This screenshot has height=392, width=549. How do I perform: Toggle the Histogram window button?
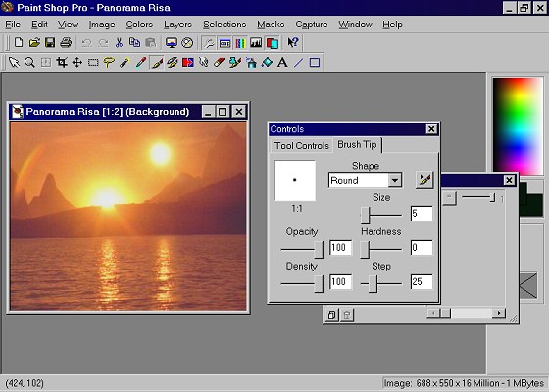[x=256, y=43]
